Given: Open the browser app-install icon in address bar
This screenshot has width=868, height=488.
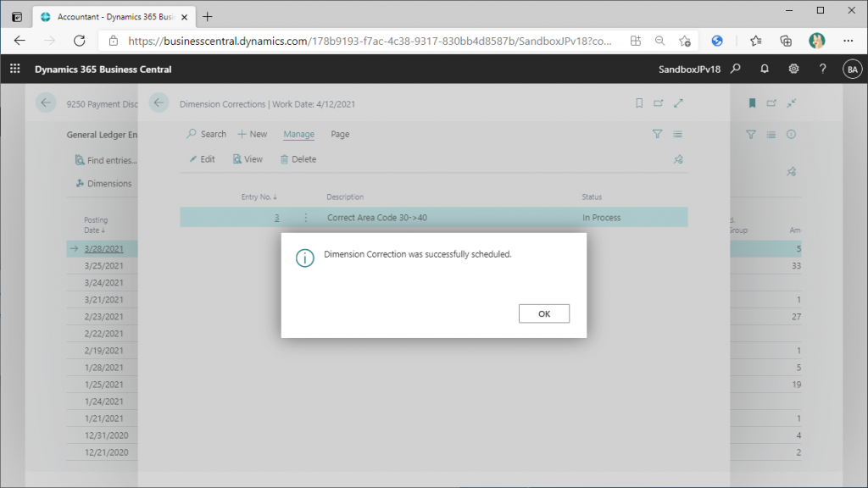Looking at the screenshot, I should 636,41.
